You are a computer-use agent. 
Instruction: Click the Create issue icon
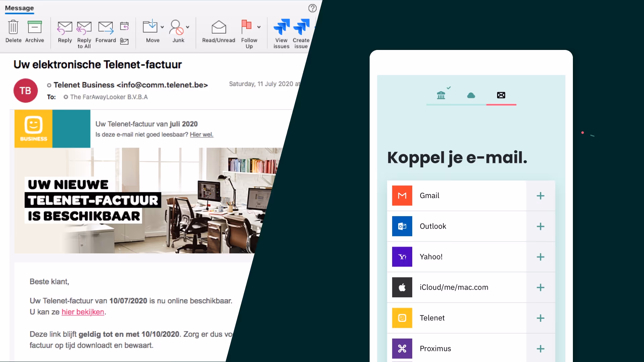[x=301, y=27]
